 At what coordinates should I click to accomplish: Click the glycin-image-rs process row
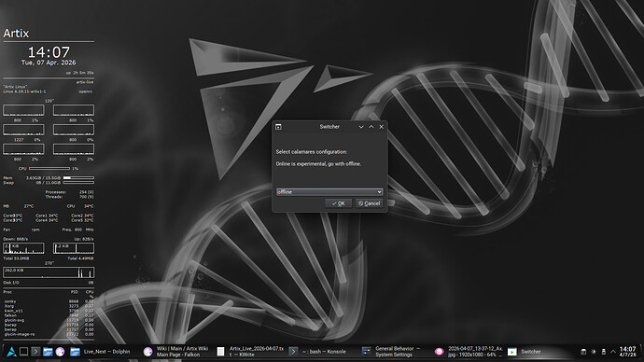coord(49,334)
